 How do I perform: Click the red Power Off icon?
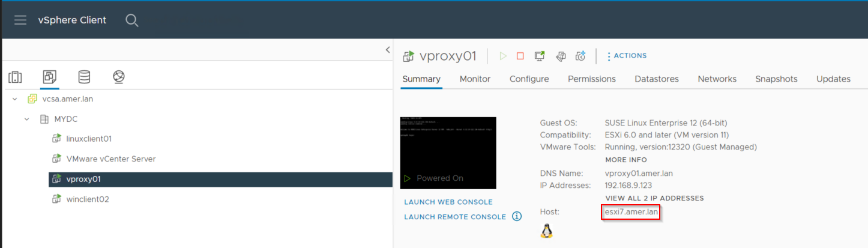pos(520,56)
